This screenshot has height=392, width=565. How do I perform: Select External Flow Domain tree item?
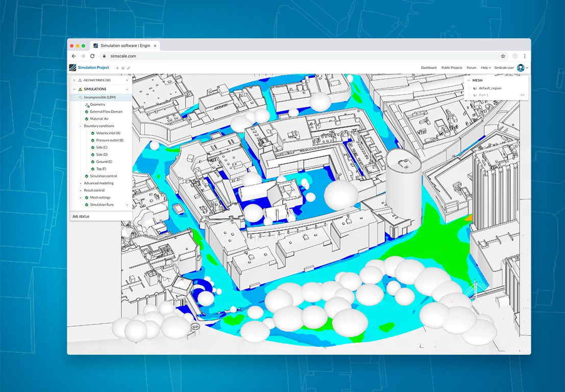[x=106, y=112]
